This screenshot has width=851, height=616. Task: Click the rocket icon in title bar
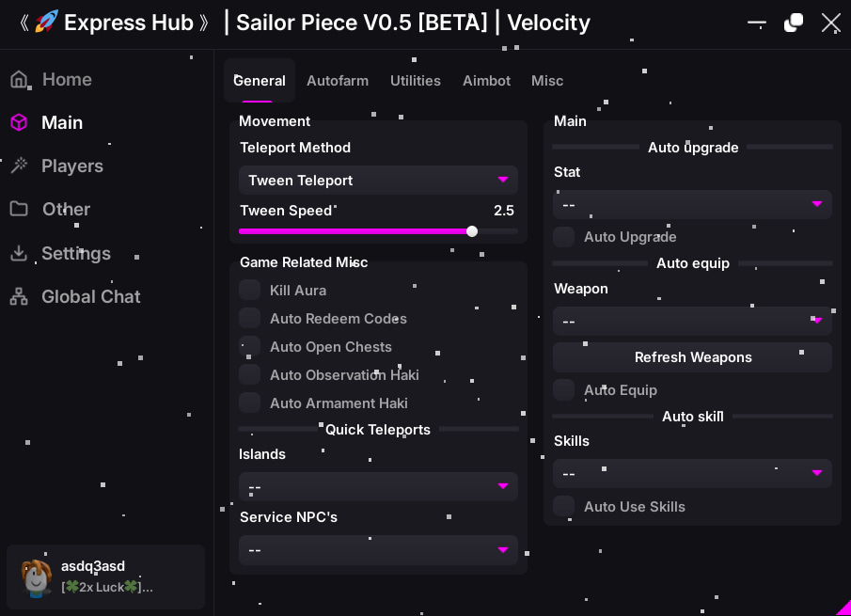(x=46, y=22)
